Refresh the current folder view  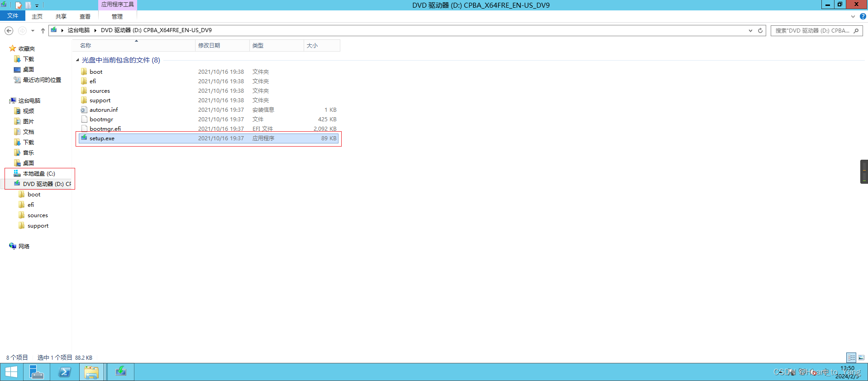760,31
